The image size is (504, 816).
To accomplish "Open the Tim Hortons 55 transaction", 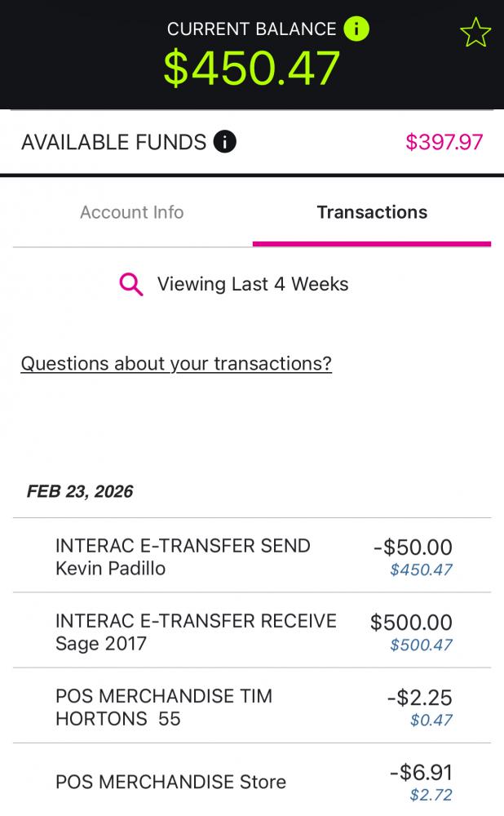I will [x=163, y=707].
